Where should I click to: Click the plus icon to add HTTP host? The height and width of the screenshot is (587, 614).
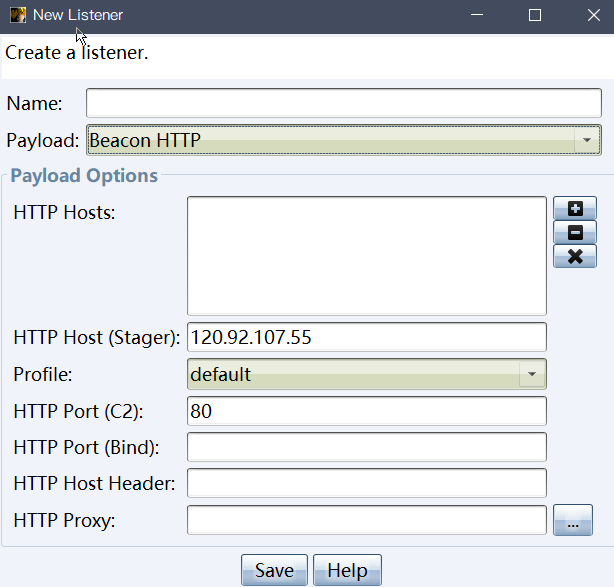pos(574,209)
